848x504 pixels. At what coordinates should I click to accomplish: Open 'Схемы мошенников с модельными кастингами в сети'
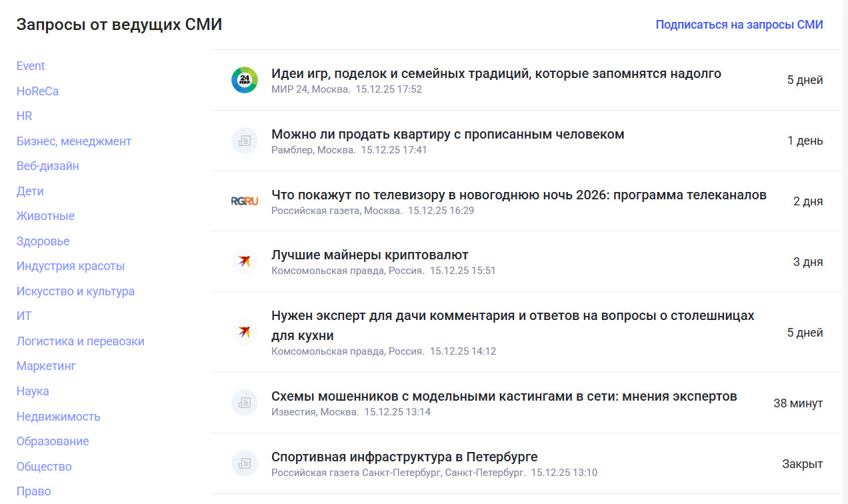pos(504,396)
